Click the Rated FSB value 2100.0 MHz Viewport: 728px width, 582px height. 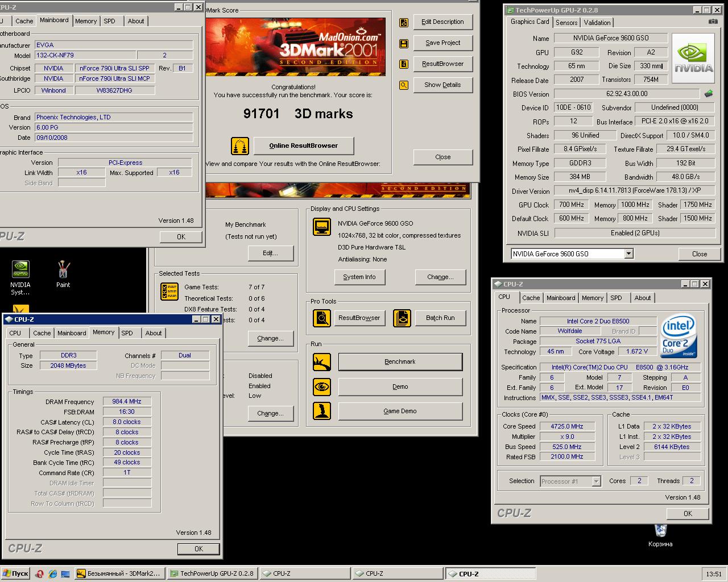click(566, 456)
